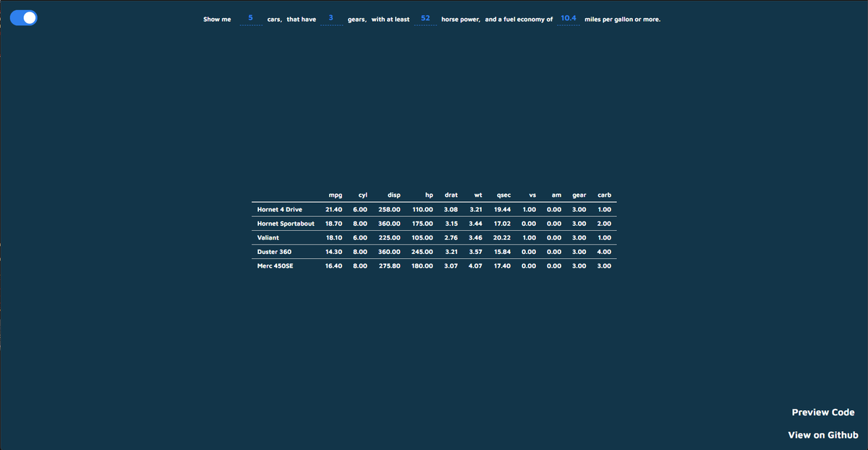This screenshot has width=868, height=450.
Task: Click the gear column header
Action: pos(579,195)
